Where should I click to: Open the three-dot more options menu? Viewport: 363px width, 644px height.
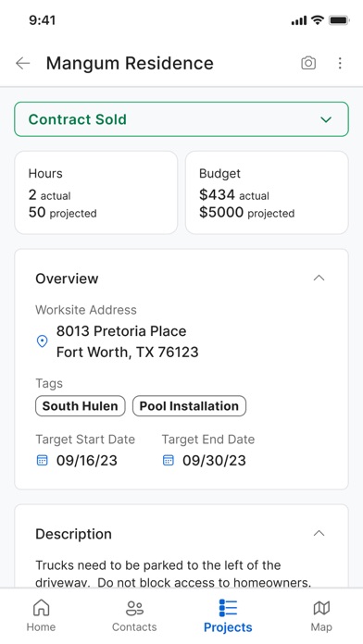pos(340,63)
